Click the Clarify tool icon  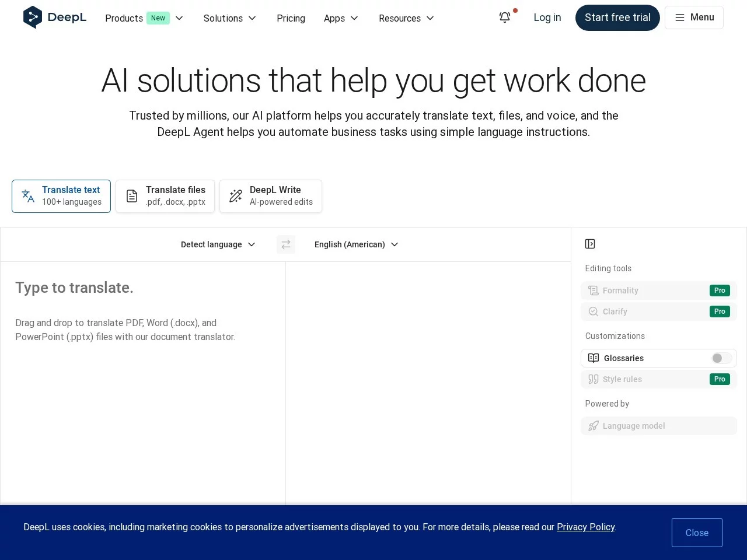coord(594,311)
